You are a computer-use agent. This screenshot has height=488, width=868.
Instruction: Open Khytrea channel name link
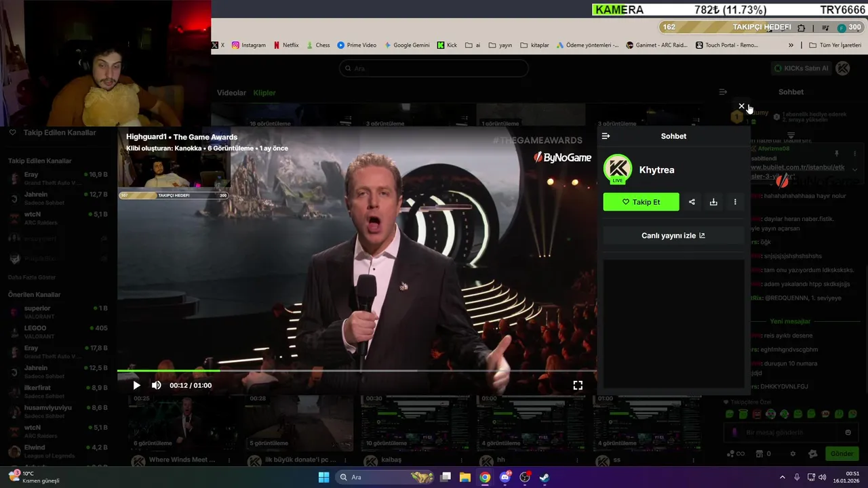656,170
